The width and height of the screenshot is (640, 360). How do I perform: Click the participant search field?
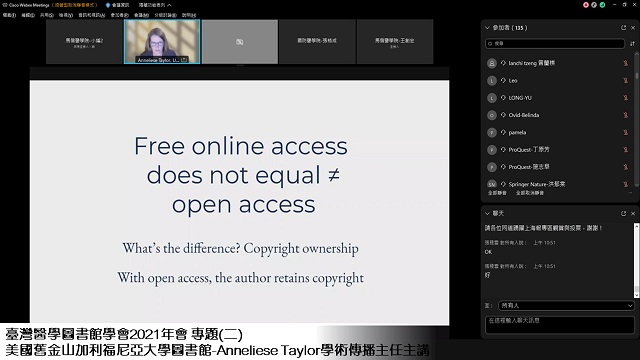click(555, 43)
